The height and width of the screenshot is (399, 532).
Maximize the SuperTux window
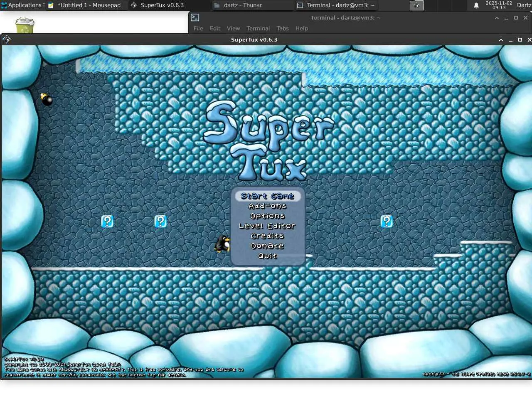click(x=520, y=40)
